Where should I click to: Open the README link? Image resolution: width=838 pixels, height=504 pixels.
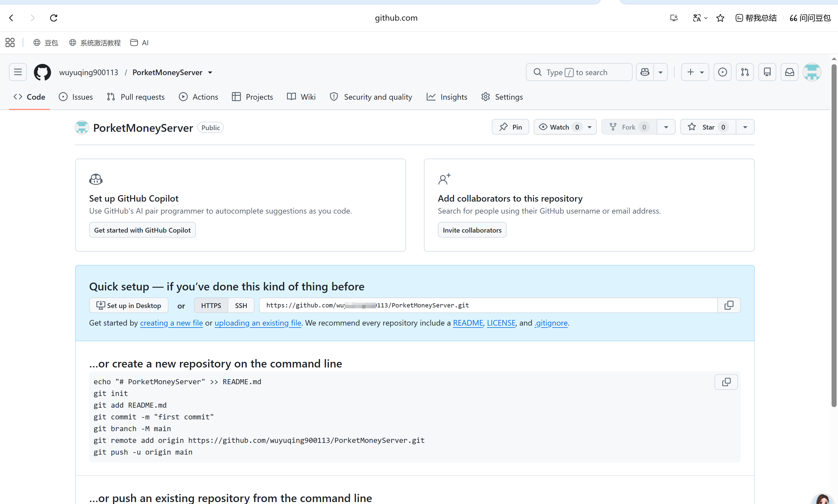(x=468, y=323)
